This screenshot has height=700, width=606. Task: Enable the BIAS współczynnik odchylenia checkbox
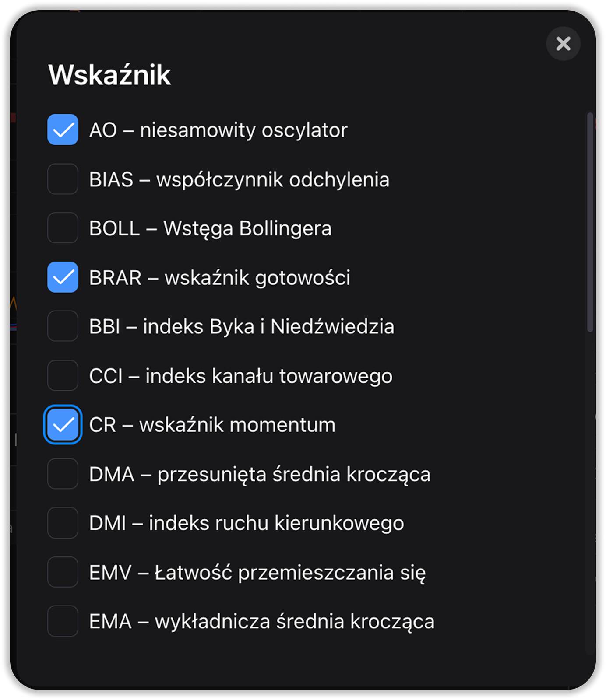(63, 179)
